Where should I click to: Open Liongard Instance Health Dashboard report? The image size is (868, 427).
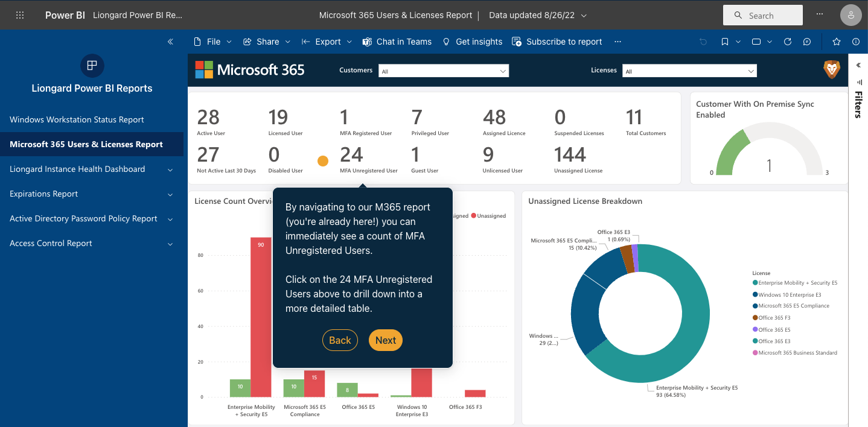pos(77,169)
